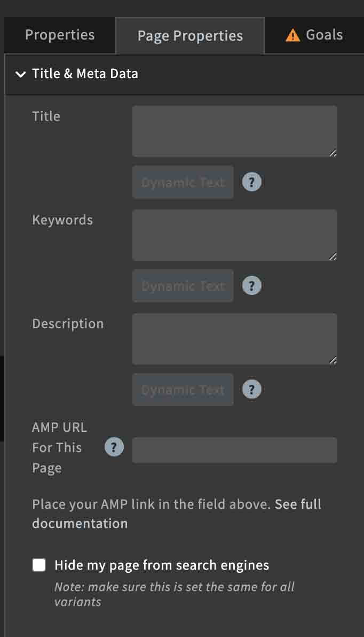364x637 pixels.
Task: Focus the Title text area
Action: click(x=234, y=131)
